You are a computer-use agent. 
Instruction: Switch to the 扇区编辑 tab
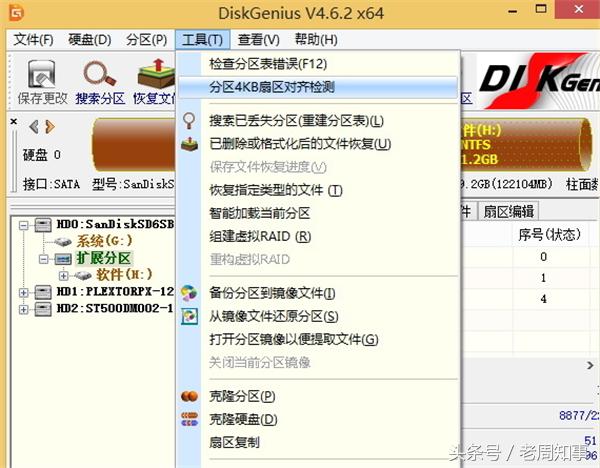pos(508,212)
